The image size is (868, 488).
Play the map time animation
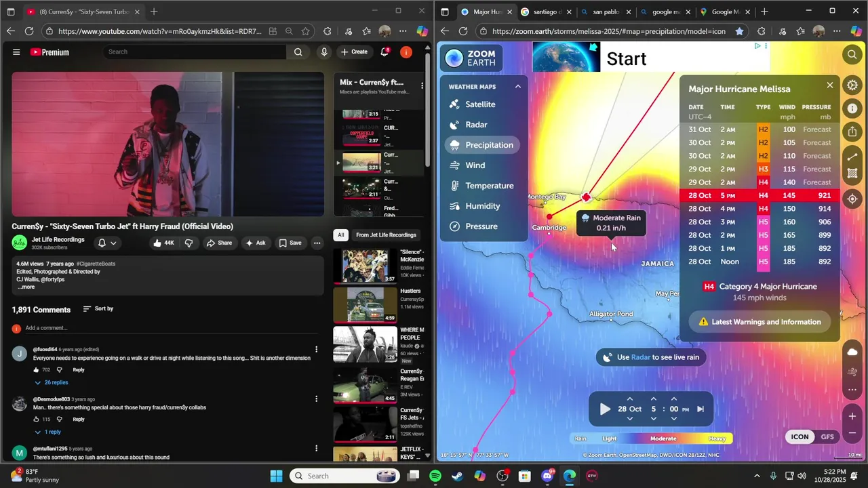pyautogui.click(x=606, y=409)
